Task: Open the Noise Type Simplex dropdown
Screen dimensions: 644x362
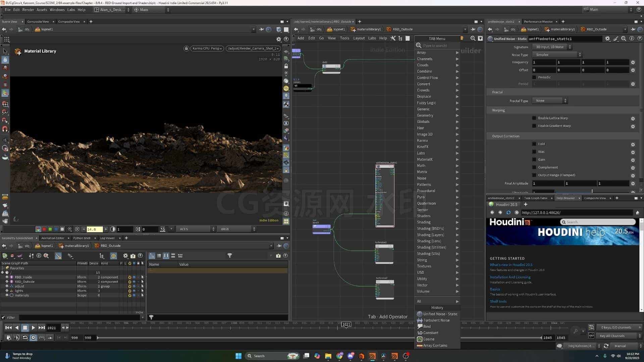Action: (557, 55)
